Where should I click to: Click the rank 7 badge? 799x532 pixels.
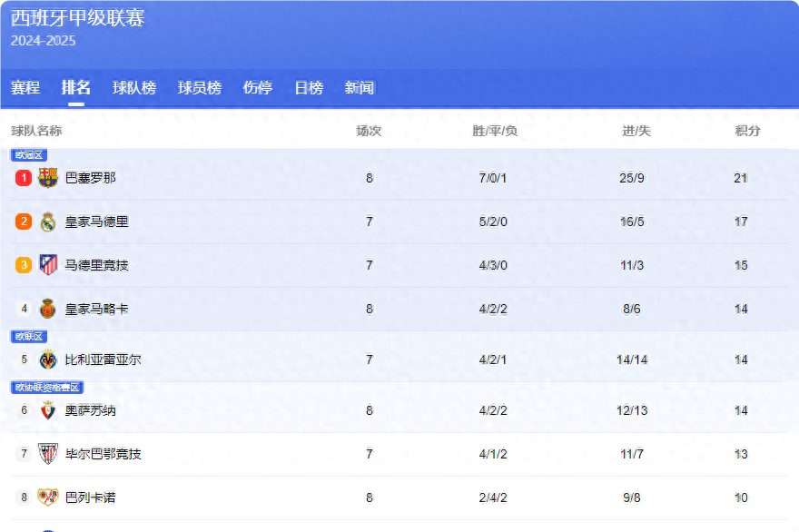(x=24, y=454)
